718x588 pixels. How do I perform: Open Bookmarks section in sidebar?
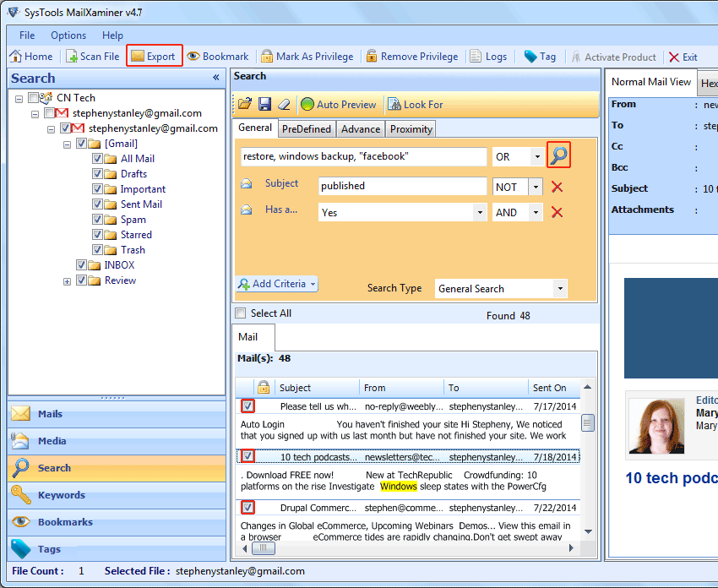pyautogui.click(x=117, y=522)
